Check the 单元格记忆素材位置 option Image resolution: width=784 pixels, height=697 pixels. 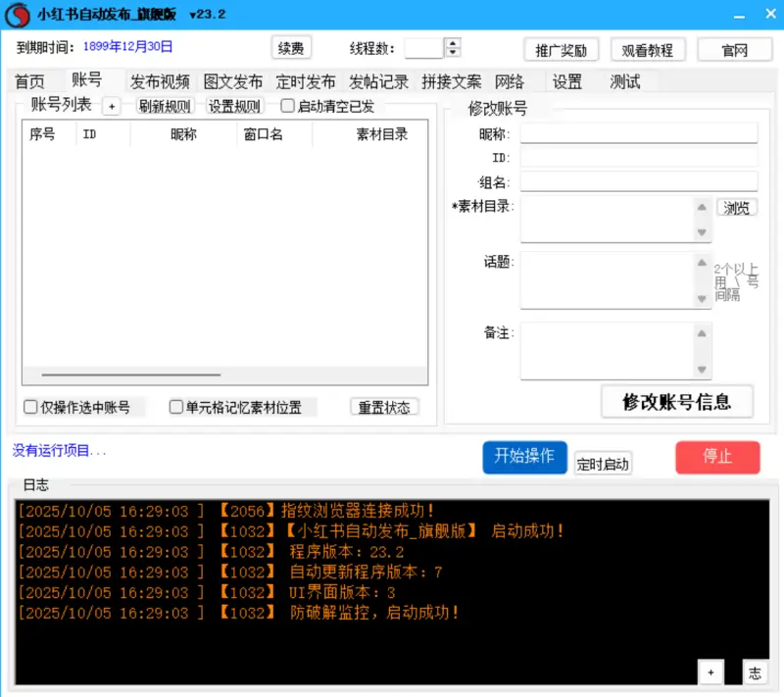pos(176,407)
